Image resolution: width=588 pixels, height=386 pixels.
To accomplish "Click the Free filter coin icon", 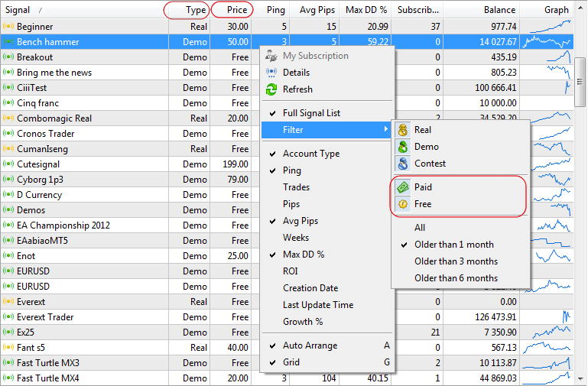I will click(403, 204).
